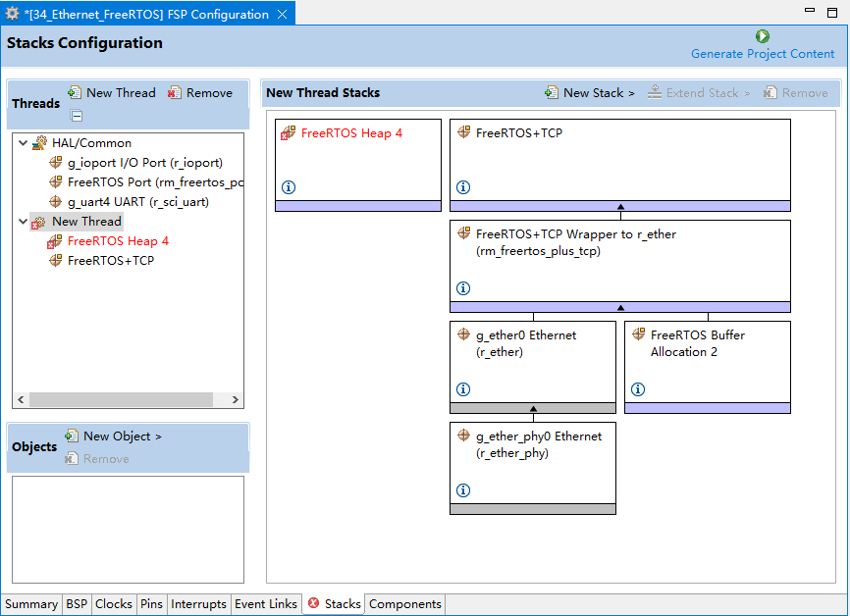Click the New Stack add icon
The height and width of the screenshot is (616, 850).
[x=552, y=92]
